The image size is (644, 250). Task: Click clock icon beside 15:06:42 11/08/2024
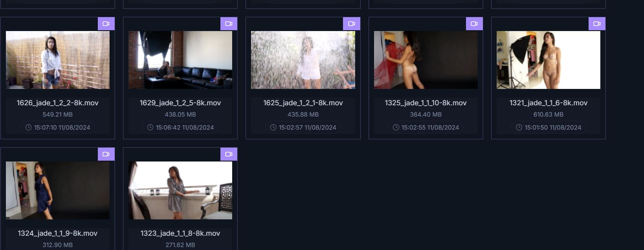(150, 128)
